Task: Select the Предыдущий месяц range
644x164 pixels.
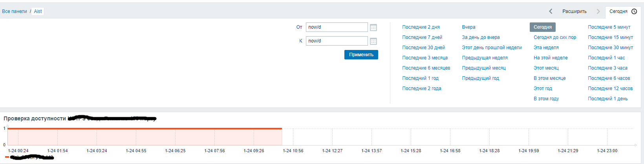Action: pyautogui.click(x=484, y=68)
